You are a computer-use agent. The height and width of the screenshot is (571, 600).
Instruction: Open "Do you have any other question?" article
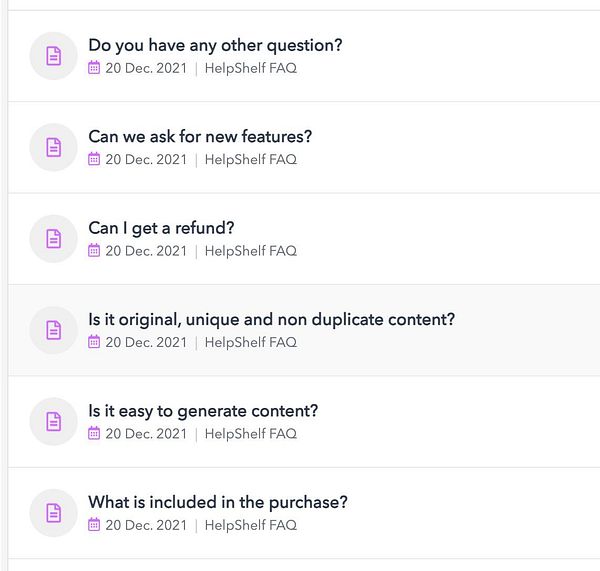[215, 45]
